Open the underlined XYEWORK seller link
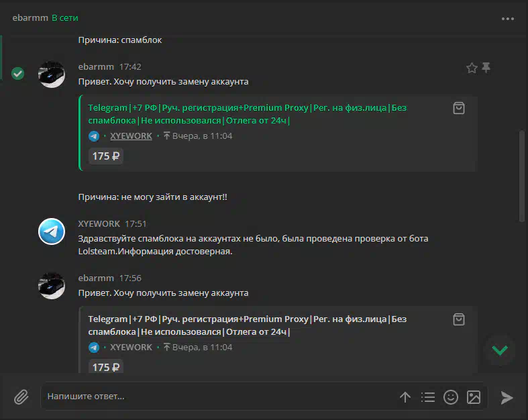The image size is (528, 420). (131, 136)
